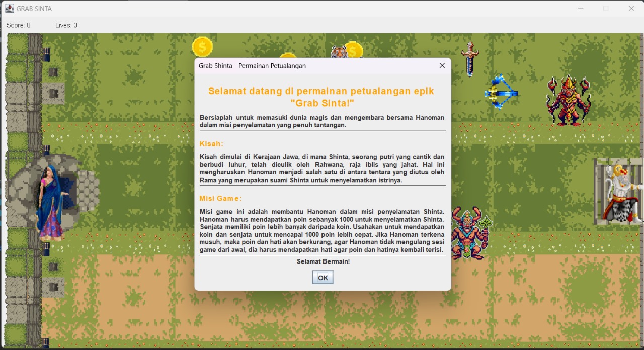Click the GRAB SINTA title bar icon
This screenshot has width=644, height=350.
[x=9, y=8]
